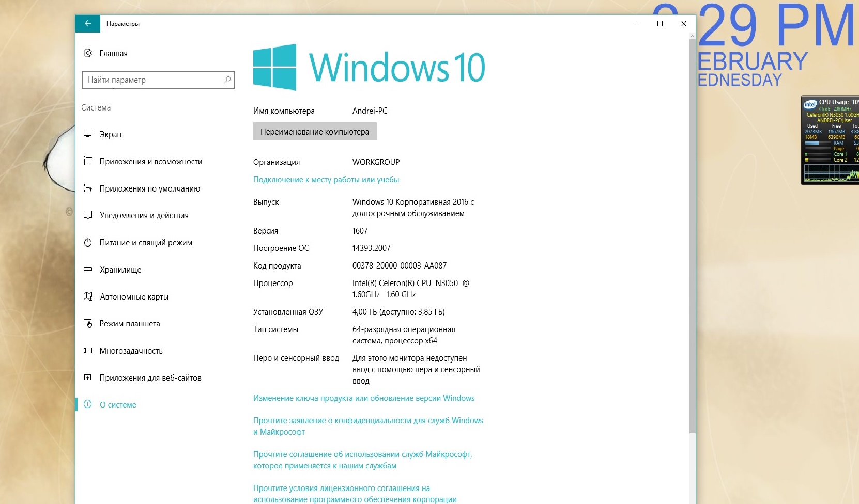This screenshot has height=504, width=859.
Task: Open the Windows privacy statement link
Action: point(368,426)
